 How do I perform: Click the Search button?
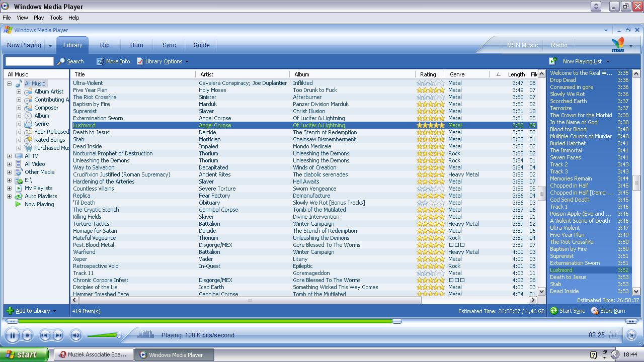[70, 61]
